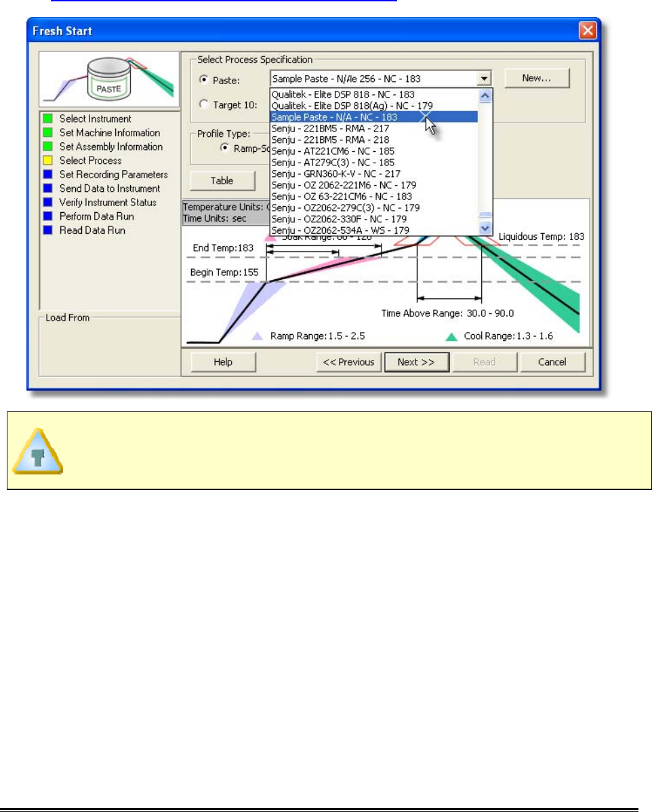Click paste list scrollbar up arrow
This screenshot has width=652, height=812.
(485, 96)
